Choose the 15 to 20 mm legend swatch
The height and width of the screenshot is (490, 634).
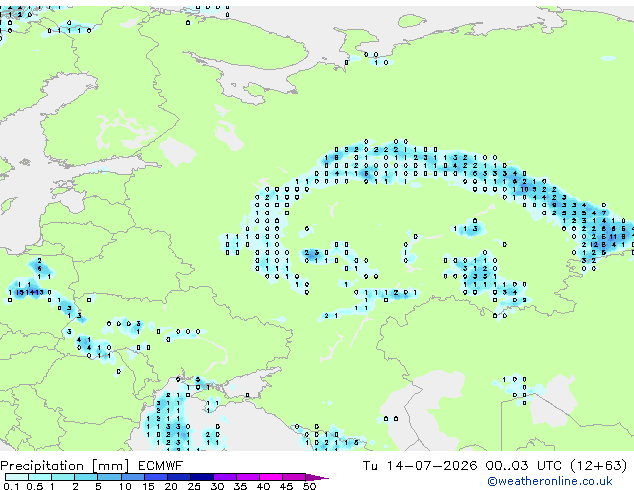[x=156, y=477]
